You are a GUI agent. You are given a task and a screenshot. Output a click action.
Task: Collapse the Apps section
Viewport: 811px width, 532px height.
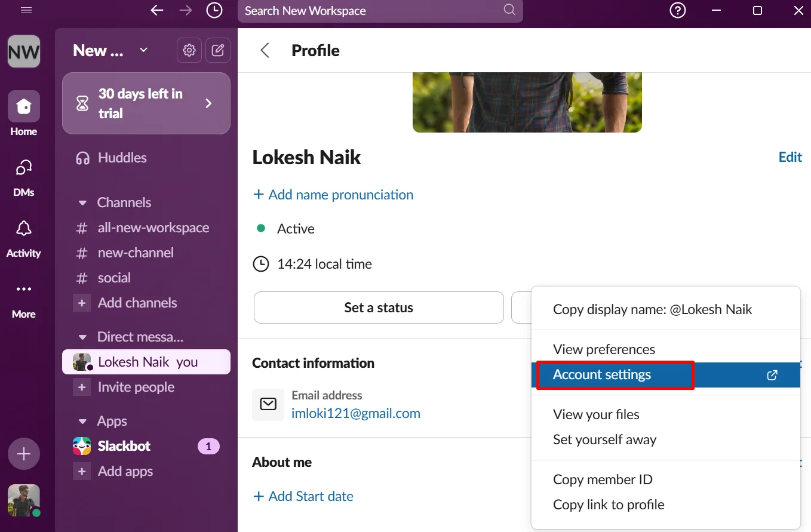tap(83, 422)
